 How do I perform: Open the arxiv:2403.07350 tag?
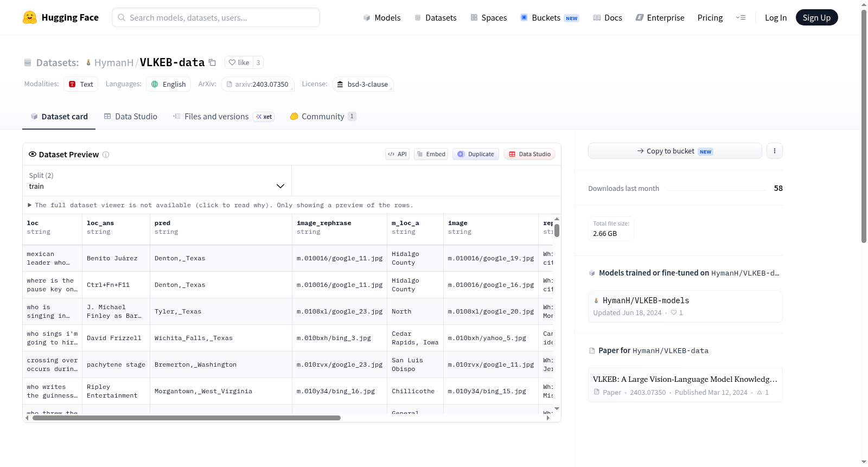(258, 84)
